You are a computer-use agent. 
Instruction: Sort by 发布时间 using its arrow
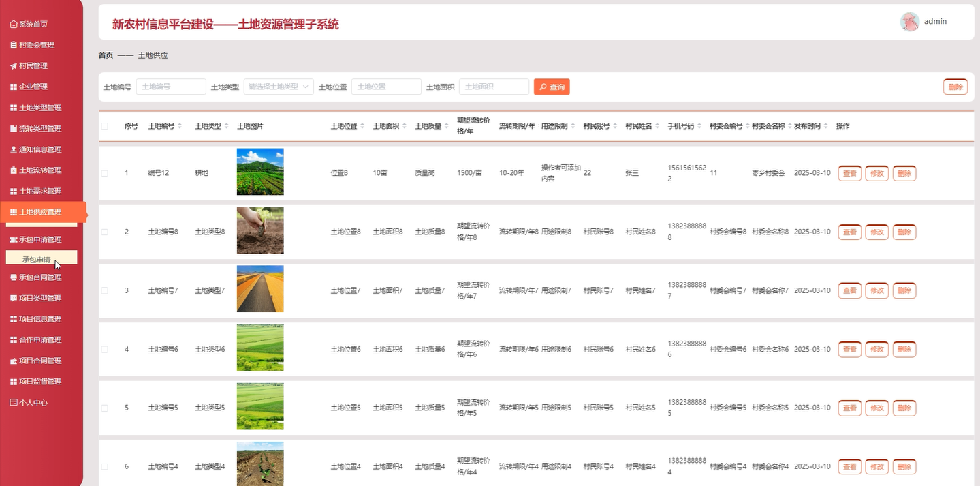pos(825,125)
